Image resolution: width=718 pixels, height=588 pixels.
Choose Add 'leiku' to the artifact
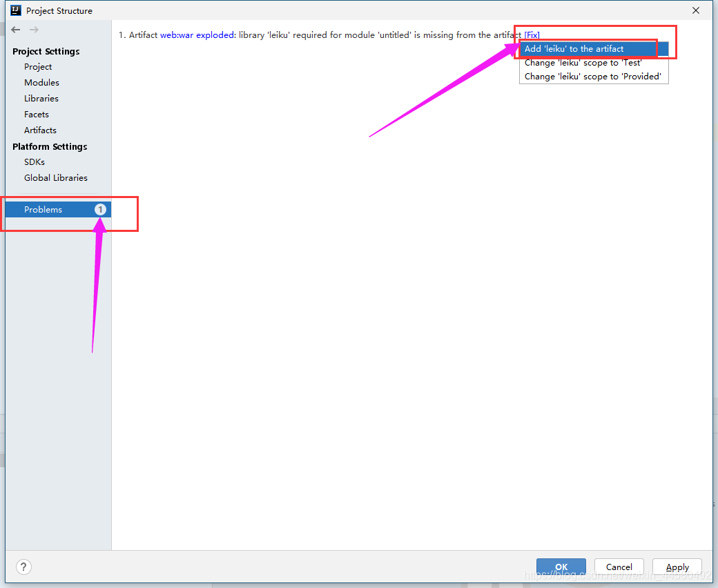point(594,49)
